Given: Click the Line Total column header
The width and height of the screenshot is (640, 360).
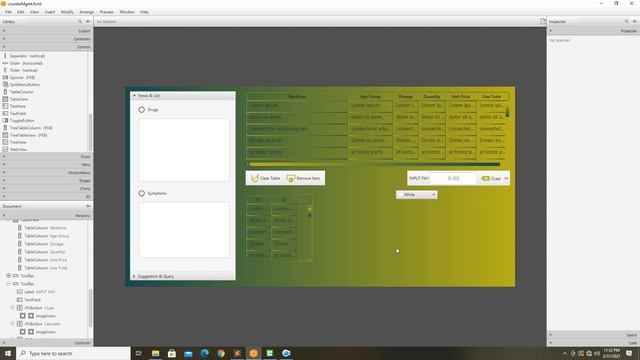Looking at the screenshot, I should click(491, 97).
